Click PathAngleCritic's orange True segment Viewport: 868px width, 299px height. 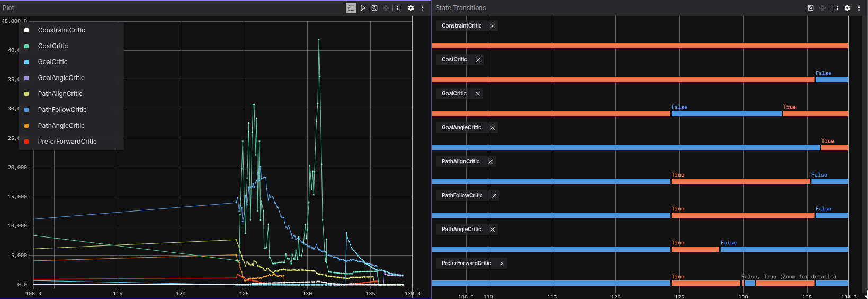click(x=695, y=249)
